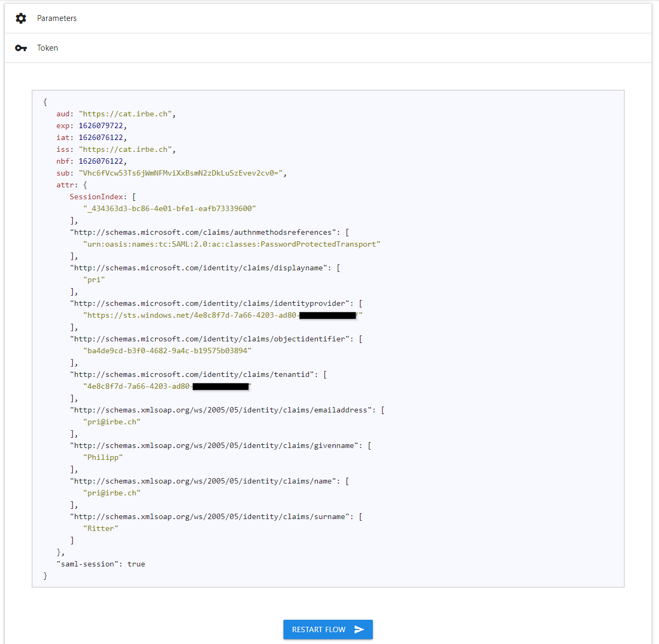
Task: Select the givenname value "Philipp"
Action: [103, 457]
